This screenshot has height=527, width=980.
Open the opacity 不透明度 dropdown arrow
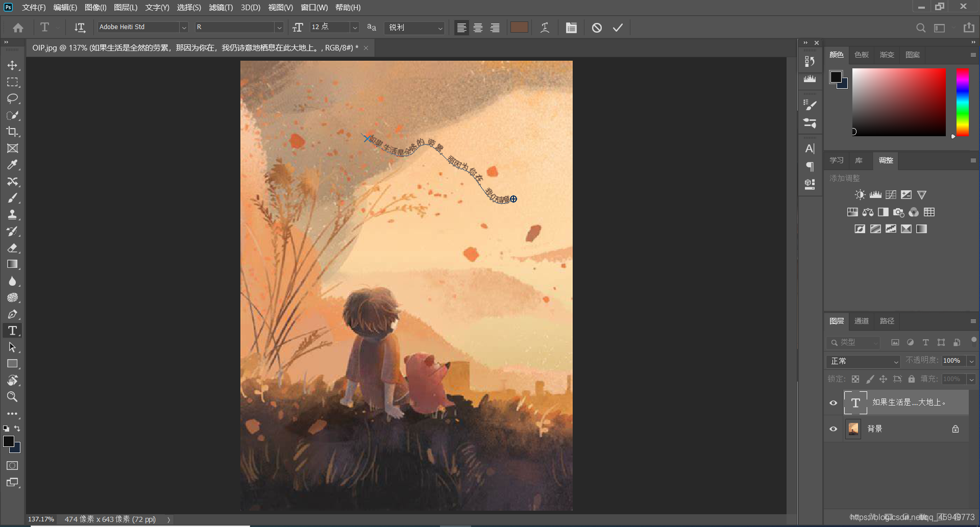(x=972, y=361)
